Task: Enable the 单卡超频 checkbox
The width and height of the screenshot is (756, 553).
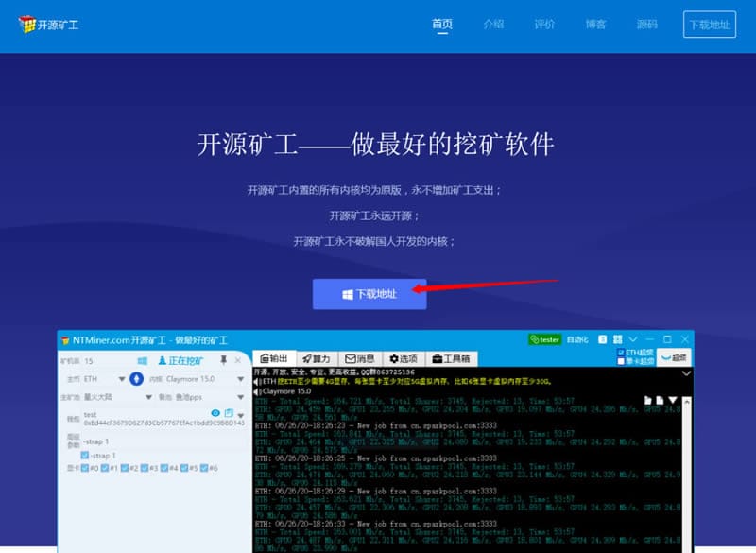Action: [x=621, y=357]
